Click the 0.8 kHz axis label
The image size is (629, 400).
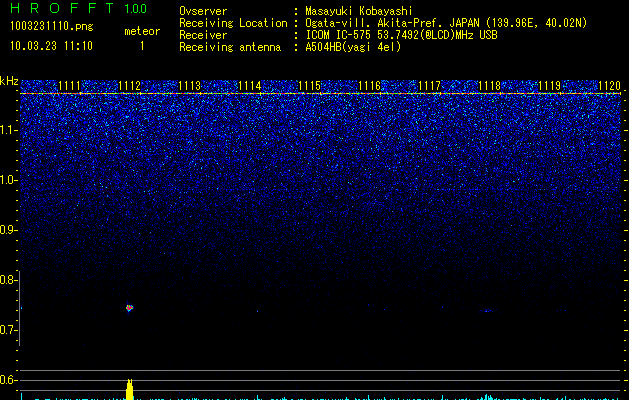click(x=8, y=280)
